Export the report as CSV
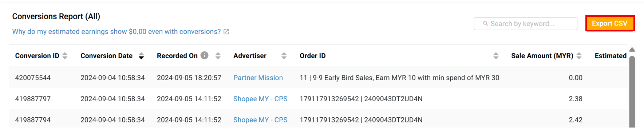 pyautogui.click(x=610, y=23)
